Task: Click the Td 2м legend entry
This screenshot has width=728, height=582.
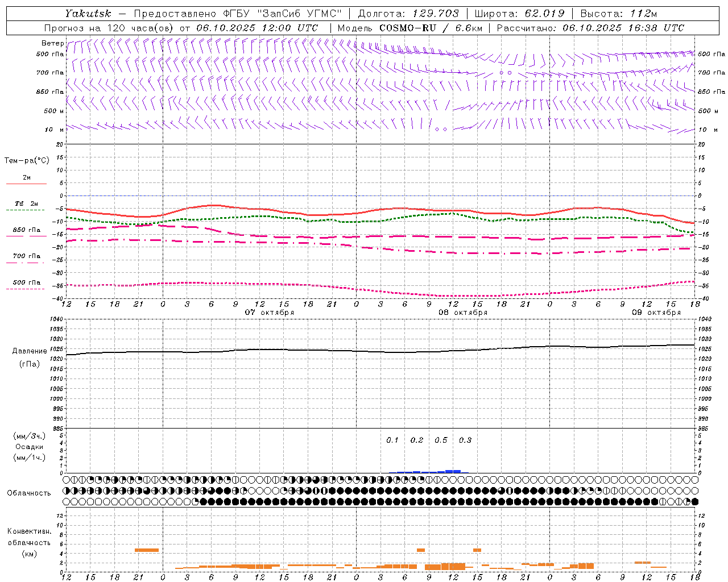Action: coord(26,203)
